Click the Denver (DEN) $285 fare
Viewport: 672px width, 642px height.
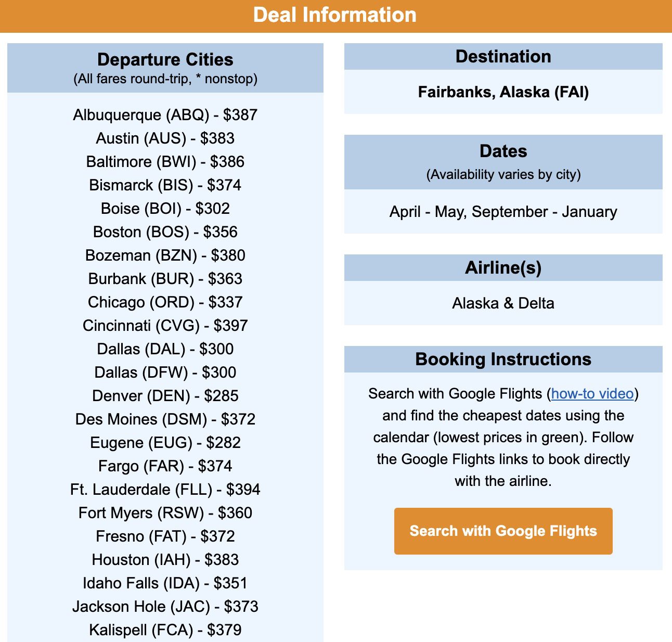(165, 396)
